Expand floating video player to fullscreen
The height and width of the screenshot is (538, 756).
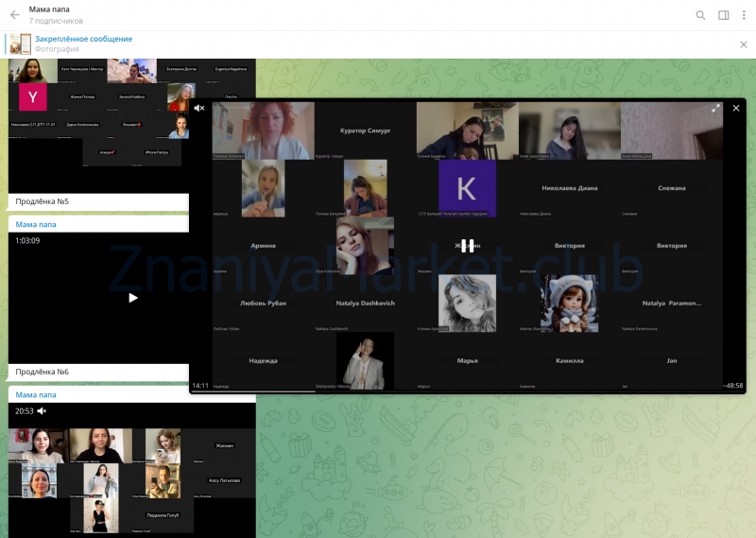point(716,109)
